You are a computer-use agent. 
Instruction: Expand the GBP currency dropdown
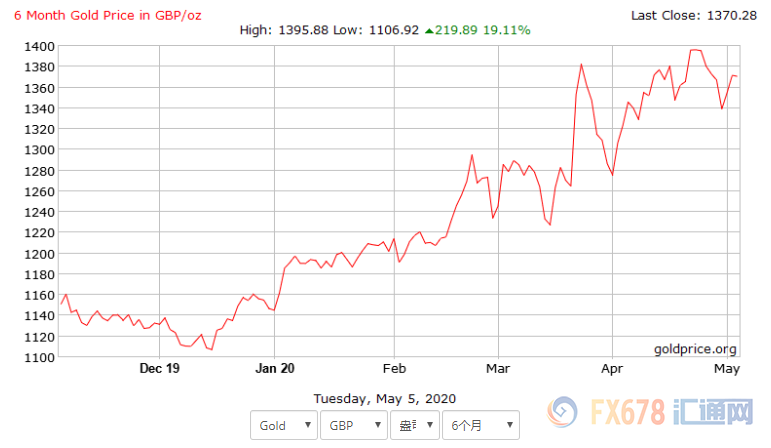coord(352,425)
